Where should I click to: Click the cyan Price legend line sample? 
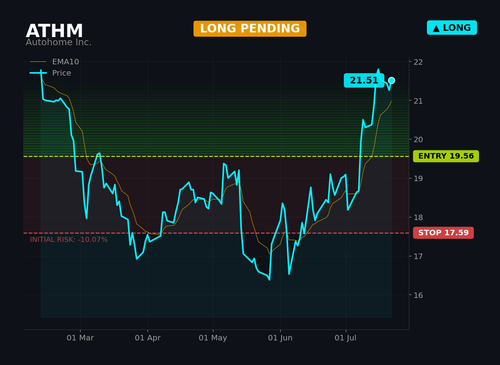point(38,73)
